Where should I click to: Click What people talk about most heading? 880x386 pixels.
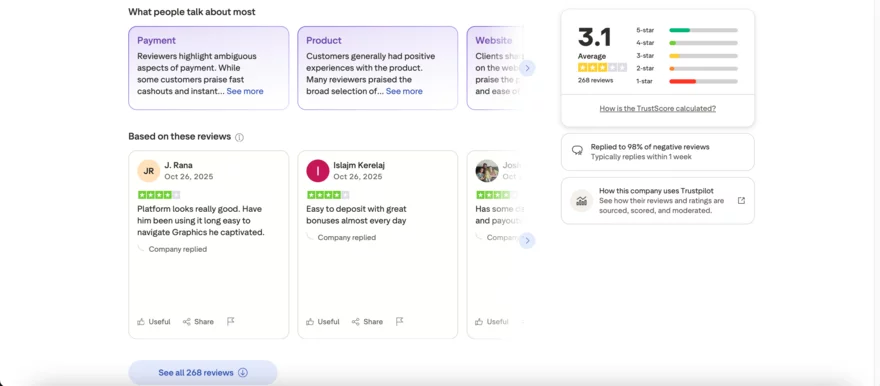click(x=192, y=12)
